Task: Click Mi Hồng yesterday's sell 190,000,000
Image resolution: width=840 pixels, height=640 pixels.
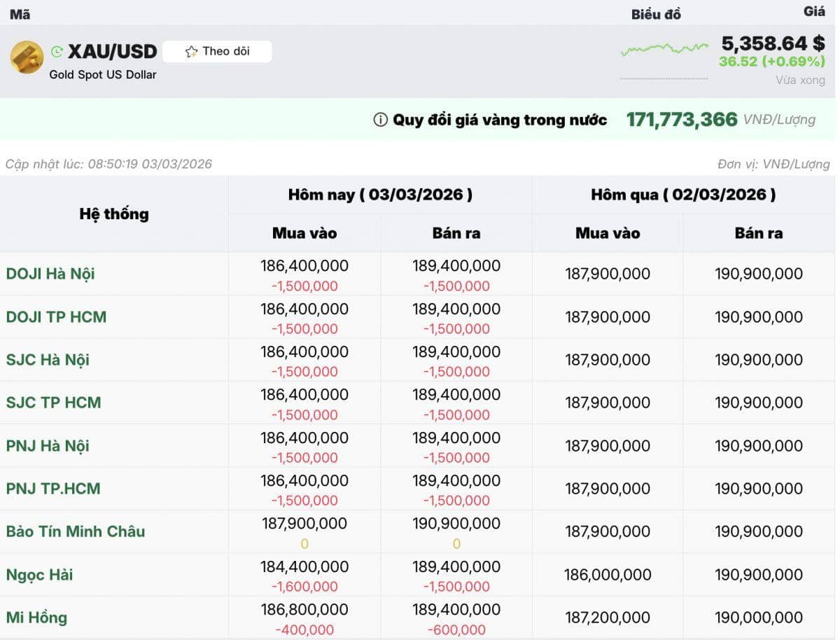Action: click(x=759, y=618)
